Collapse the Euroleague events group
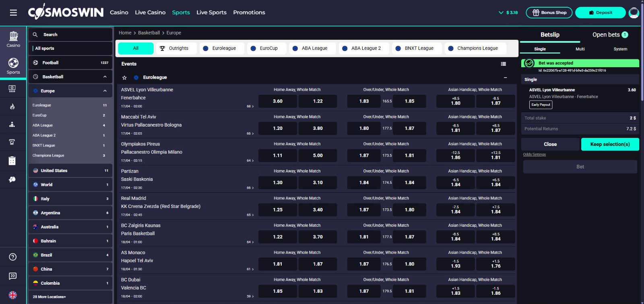The height and width of the screenshot is (304, 644). [x=505, y=78]
